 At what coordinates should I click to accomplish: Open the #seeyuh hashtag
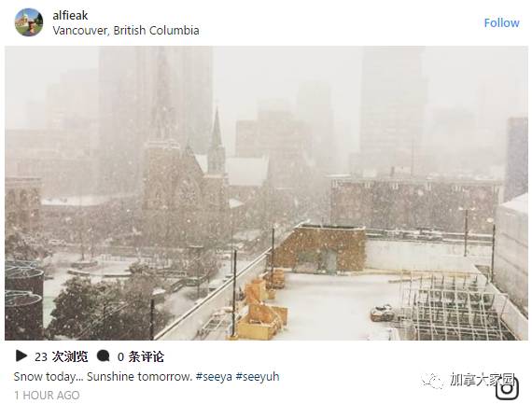pyautogui.click(x=258, y=377)
